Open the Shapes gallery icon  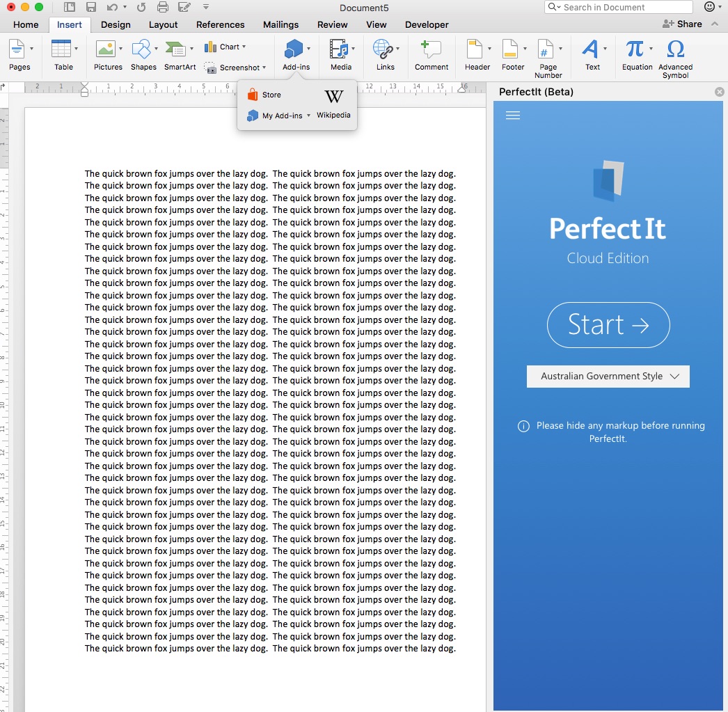(141, 49)
